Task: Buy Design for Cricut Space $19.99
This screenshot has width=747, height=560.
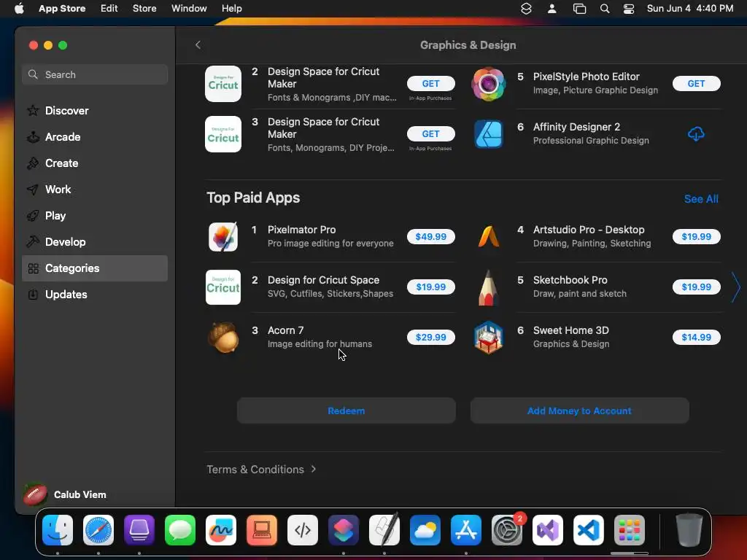Action: point(430,287)
